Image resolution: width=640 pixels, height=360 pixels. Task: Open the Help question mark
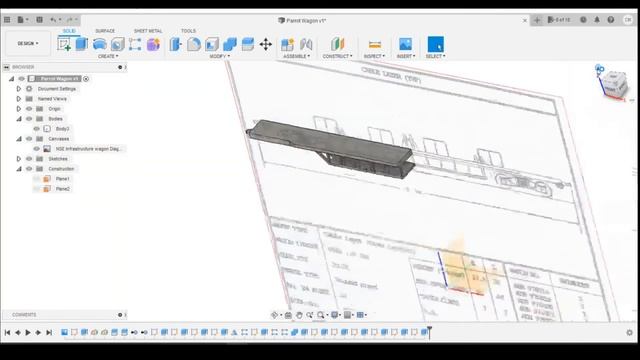(x=611, y=20)
